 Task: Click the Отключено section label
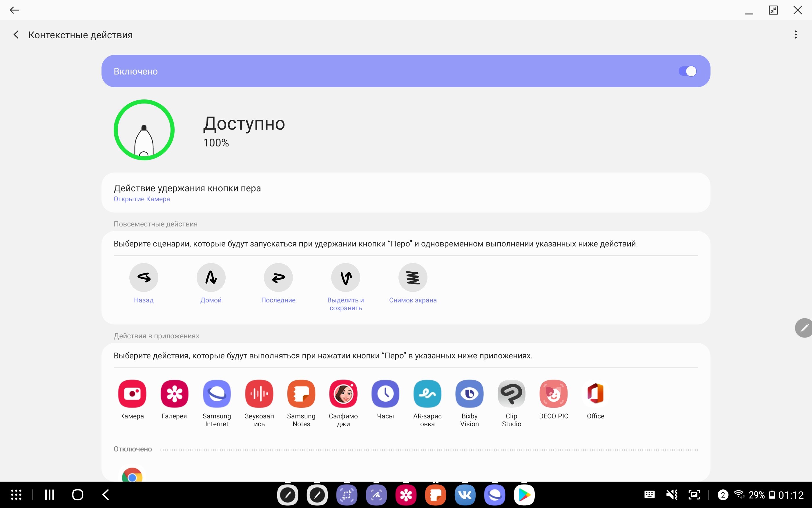pyautogui.click(x=133, y=449)
